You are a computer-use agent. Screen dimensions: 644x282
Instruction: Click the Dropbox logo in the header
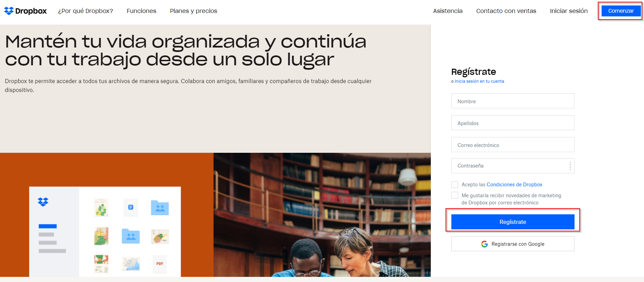coord(25,11)
